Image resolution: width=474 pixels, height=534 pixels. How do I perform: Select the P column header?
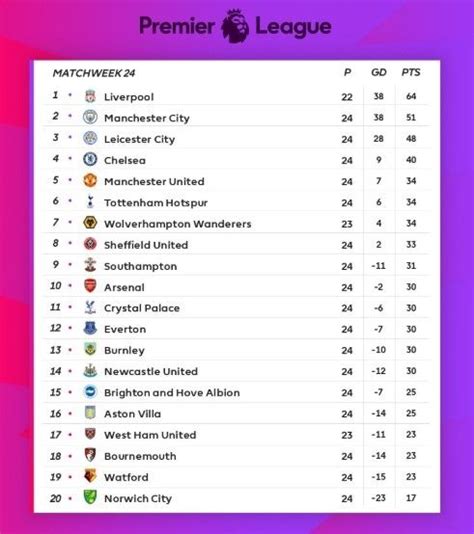347,72
